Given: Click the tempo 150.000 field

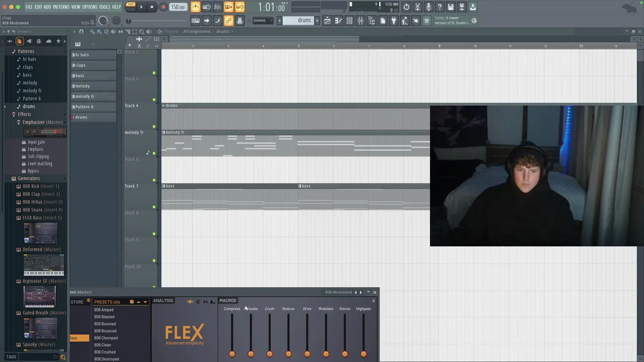Looking at the screenshot, I should click(178, 7).
